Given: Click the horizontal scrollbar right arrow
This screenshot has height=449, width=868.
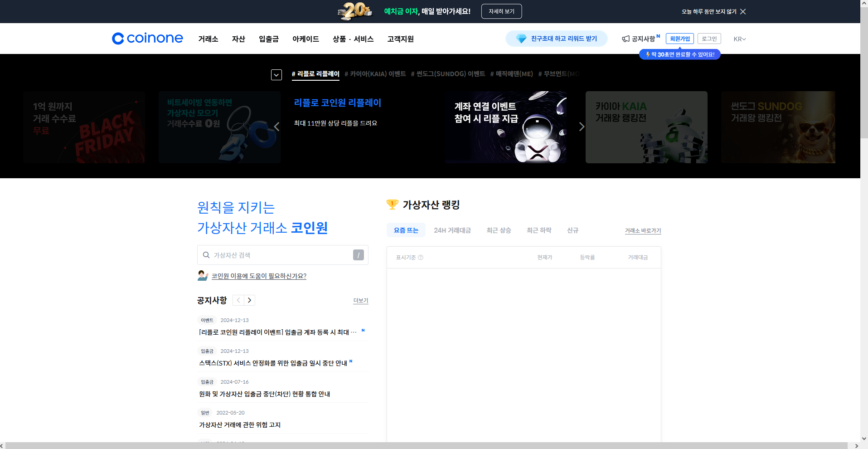Looking at the screenshot, I should click(856, 446).
